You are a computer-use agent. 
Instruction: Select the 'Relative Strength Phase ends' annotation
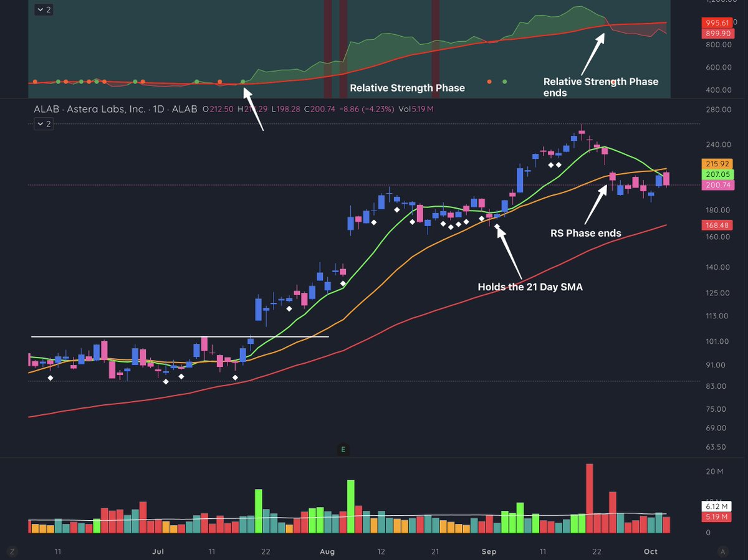[601, 87]
